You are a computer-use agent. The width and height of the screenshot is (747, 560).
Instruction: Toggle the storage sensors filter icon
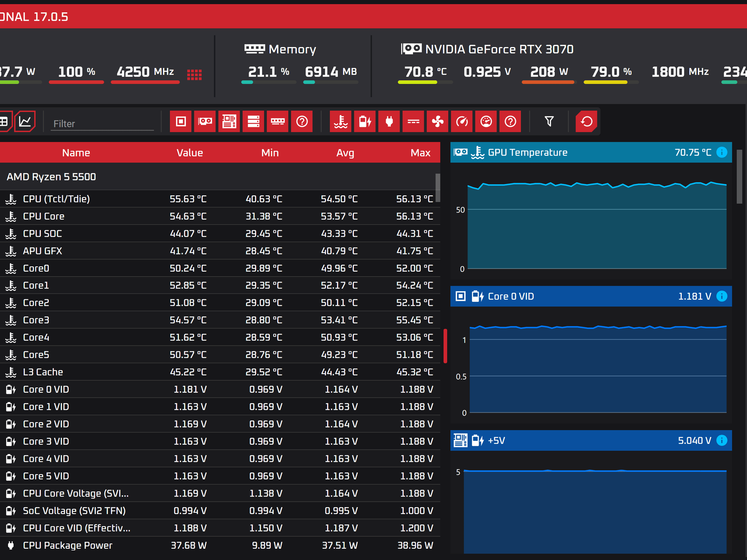[253, 121]
